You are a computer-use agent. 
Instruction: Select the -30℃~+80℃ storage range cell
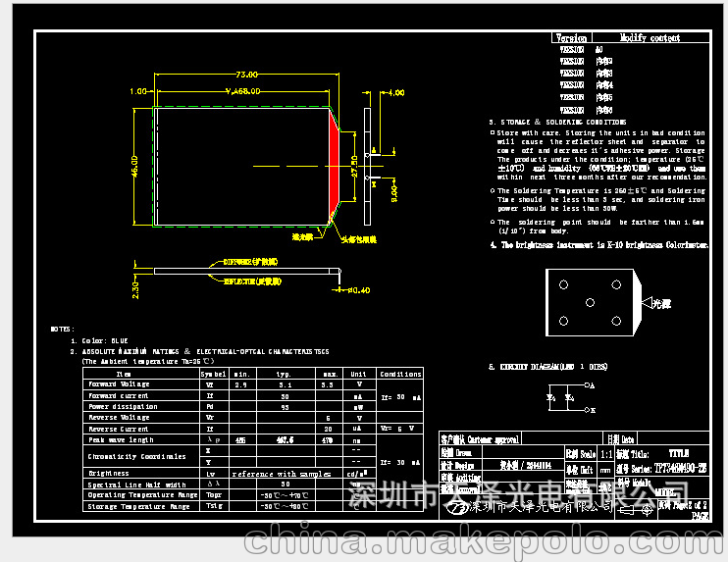285,507
